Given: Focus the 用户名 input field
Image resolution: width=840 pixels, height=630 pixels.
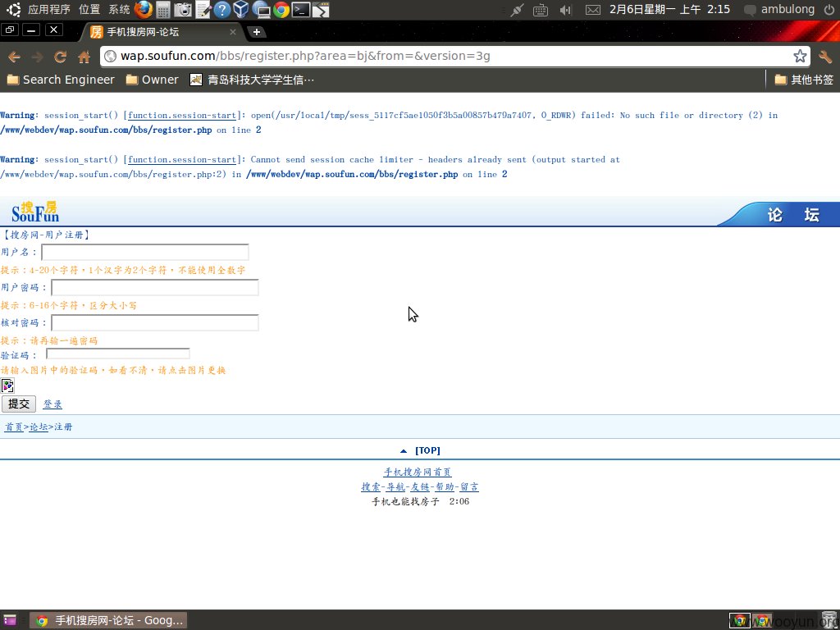Looking at the screenshot, I should point(145,253).
